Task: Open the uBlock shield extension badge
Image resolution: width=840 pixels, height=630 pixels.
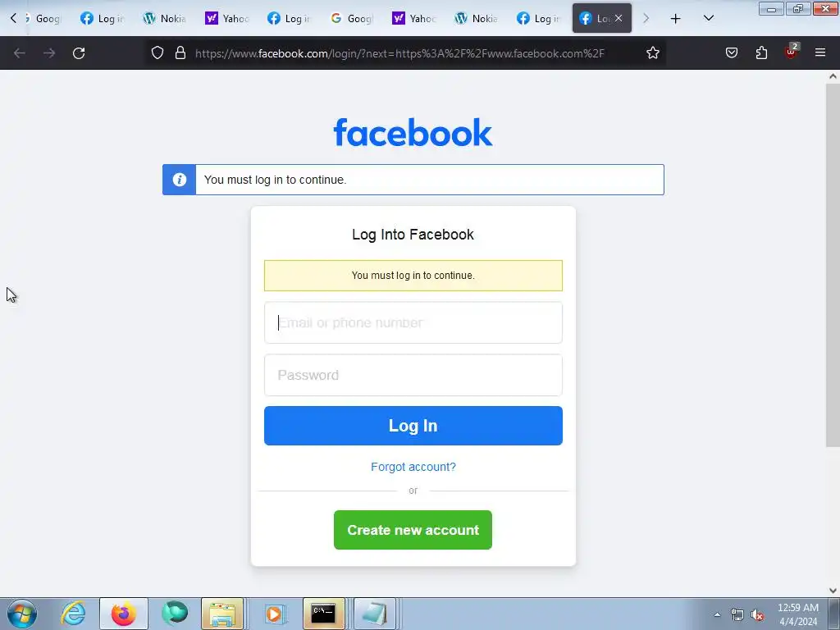Action: [792, 52]
